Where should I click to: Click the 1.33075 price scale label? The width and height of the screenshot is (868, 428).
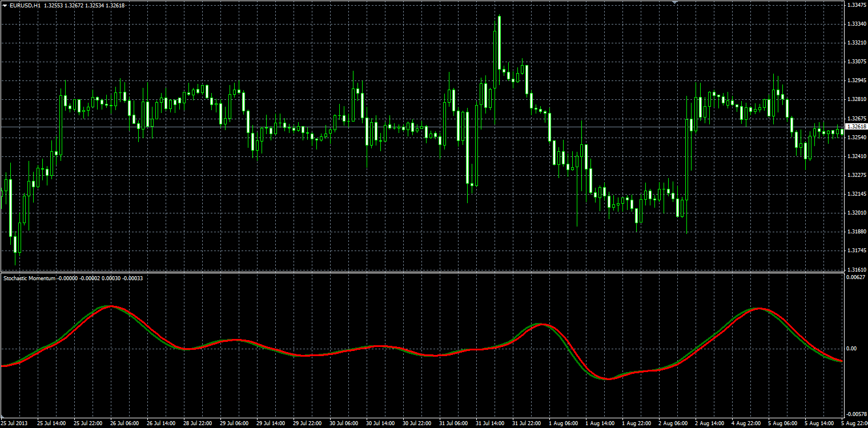[x=856, y=62]
